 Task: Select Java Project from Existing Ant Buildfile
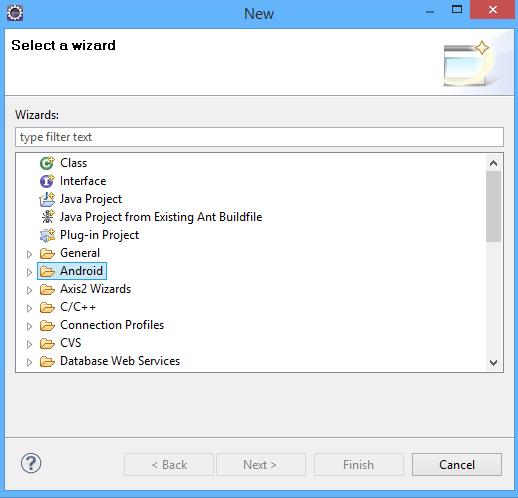point(161,217)
